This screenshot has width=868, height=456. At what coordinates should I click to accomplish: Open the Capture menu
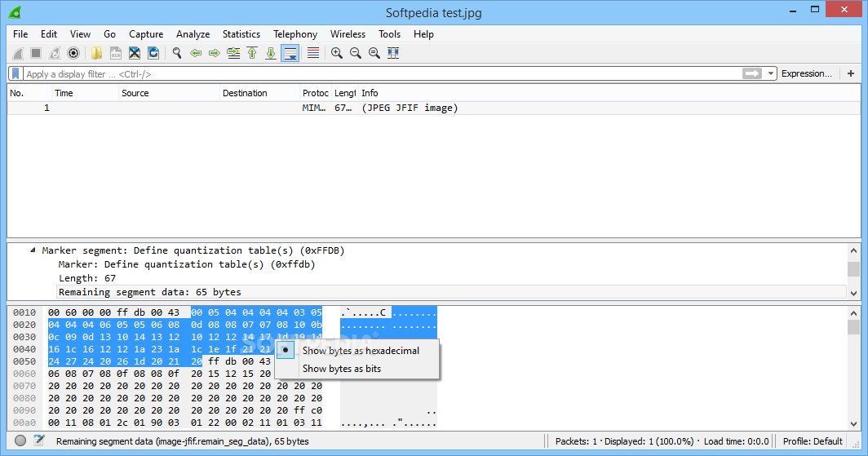146,34
